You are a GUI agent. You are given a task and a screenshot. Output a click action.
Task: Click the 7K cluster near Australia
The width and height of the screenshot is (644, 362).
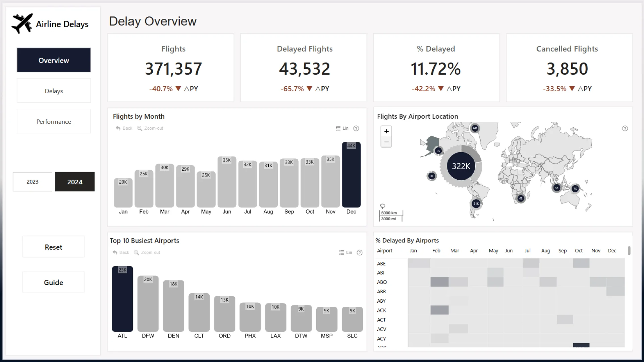[x=575, y=189]
